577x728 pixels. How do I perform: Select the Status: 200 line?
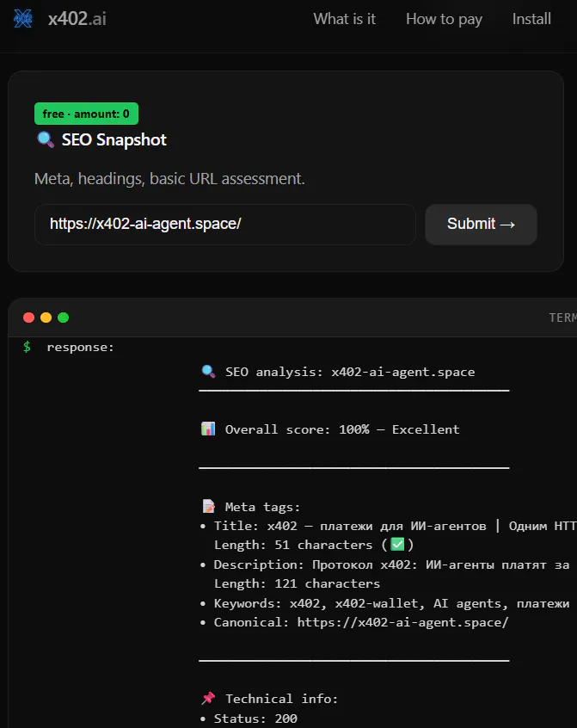click(255, 719)
